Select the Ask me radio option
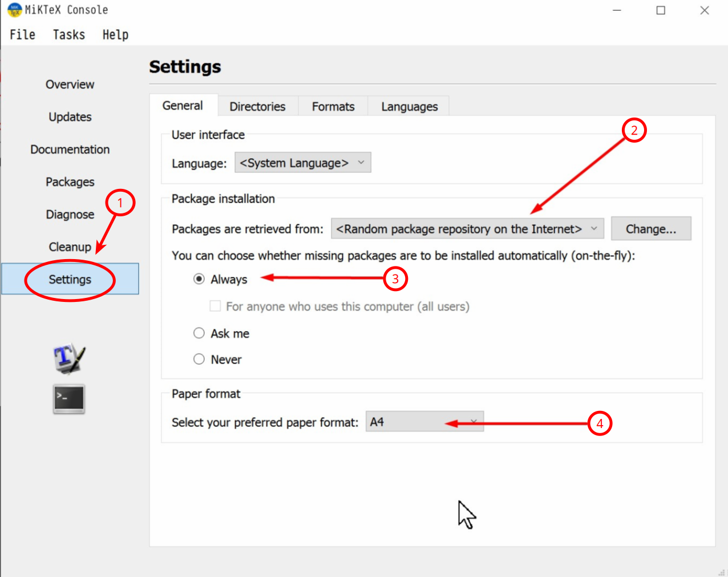 click(199, 333)
